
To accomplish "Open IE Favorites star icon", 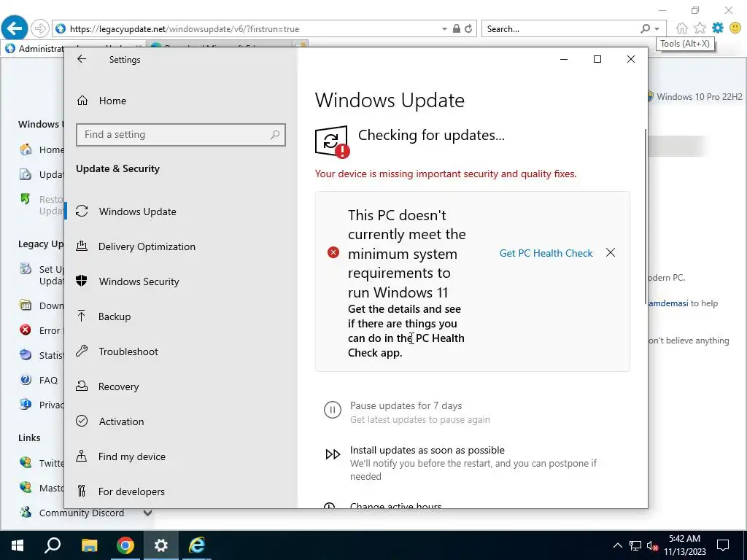I will tap(700, 28).
